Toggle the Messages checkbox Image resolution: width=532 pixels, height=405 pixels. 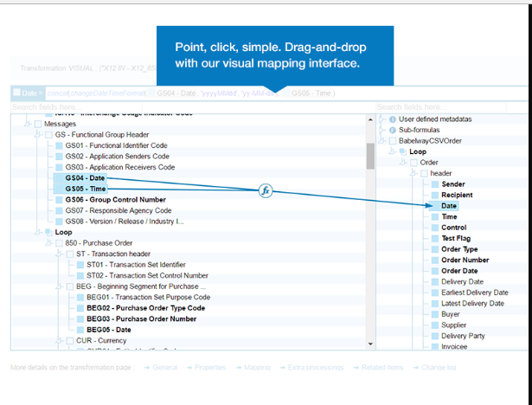[38, 124]
